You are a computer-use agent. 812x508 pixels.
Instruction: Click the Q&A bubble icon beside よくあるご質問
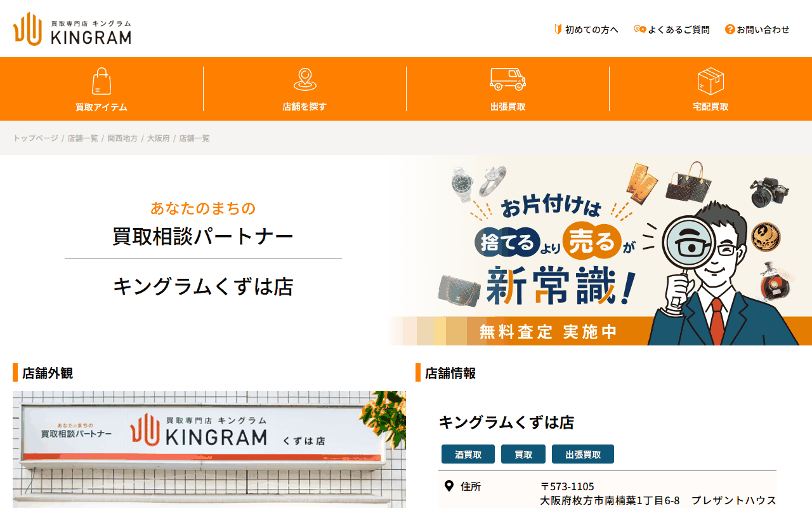click(639, 29)
